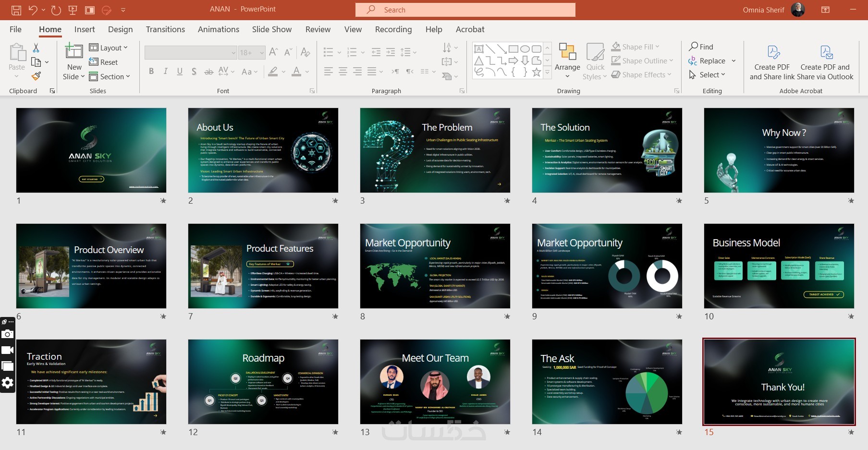Expand the shapes gallery More arrow
This screenshot has height=450, width=868.
547,73
